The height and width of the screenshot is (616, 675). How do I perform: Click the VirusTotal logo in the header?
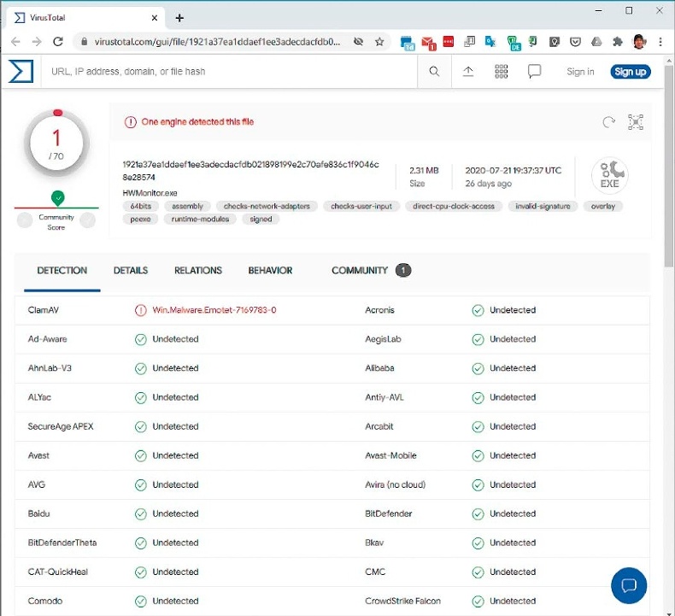click(x=21, y=71)
